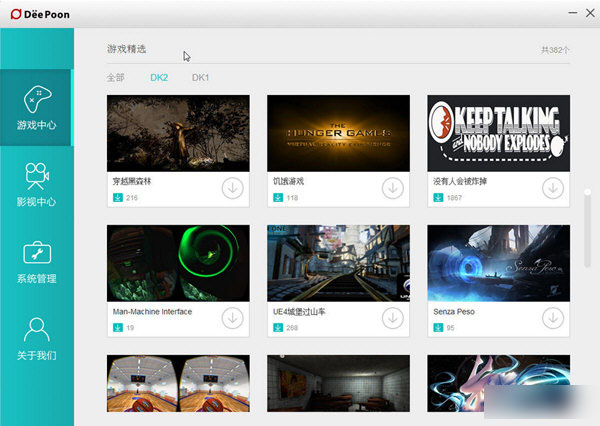
Task: Open the Hunger Games thumbnail
Action: click(338, 133)
